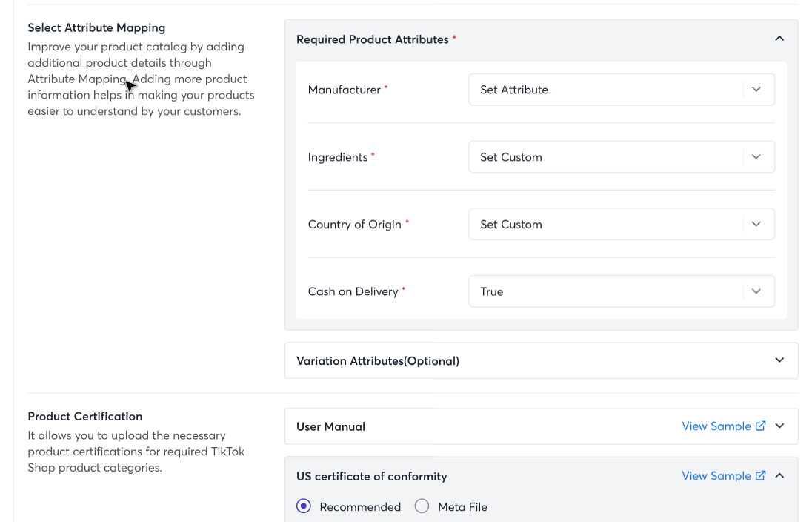The height and width of the screenshot is (522, 812).
Task: Click the User Manual title text
Action: click(x=330, y=426)
